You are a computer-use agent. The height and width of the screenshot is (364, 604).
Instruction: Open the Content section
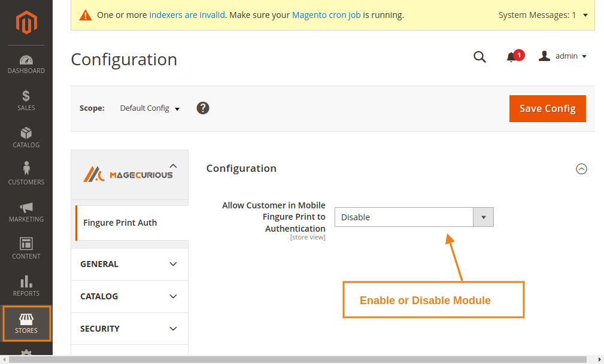click(x=26, y=250)
